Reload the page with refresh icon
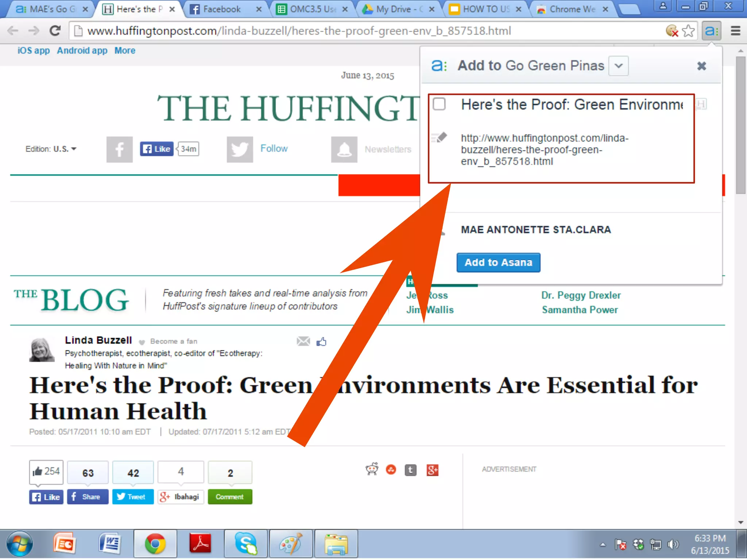 [55, 31]
